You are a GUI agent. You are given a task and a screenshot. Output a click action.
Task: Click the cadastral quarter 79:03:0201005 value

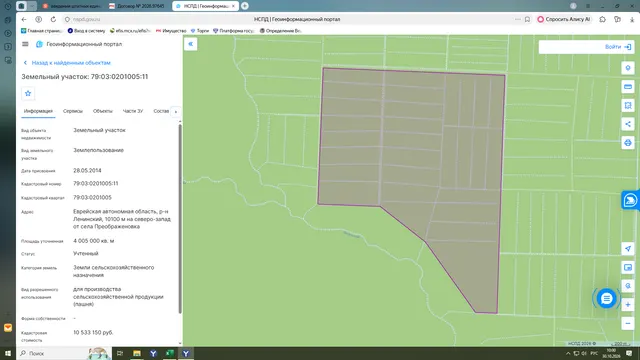[x=92, y=198]
